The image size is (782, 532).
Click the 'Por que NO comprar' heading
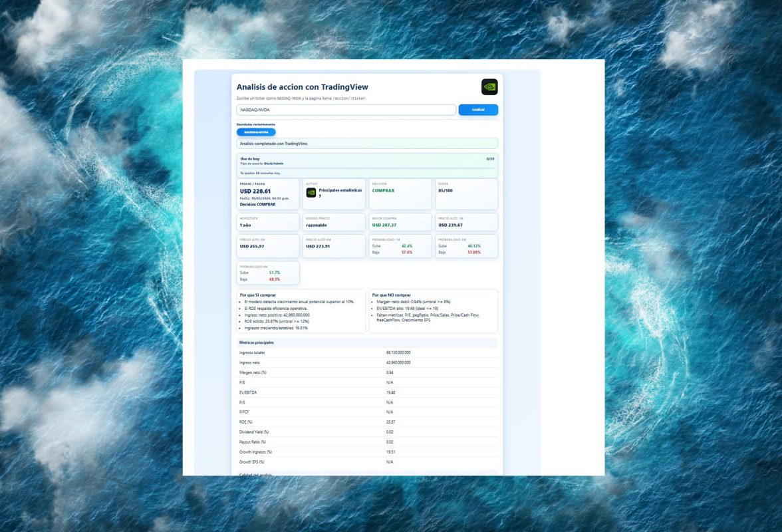[x=392, y=295]
